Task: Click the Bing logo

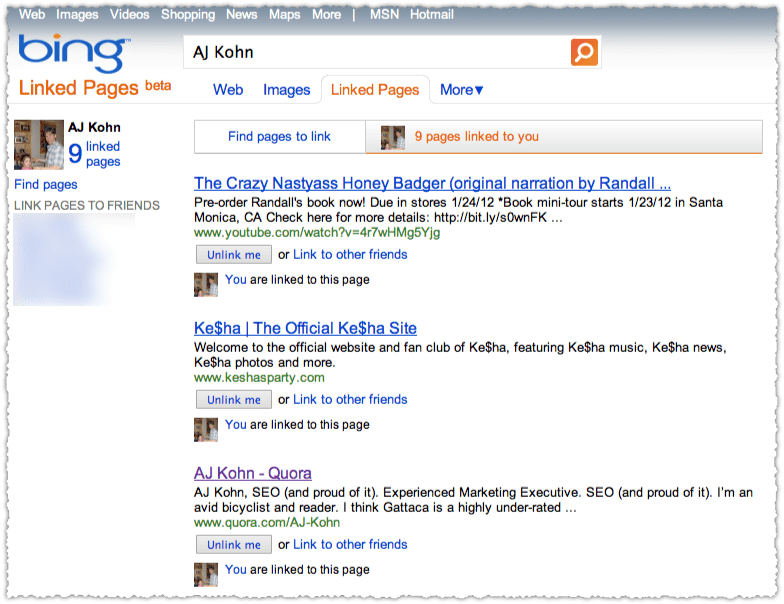Action: tap(74, 52)
